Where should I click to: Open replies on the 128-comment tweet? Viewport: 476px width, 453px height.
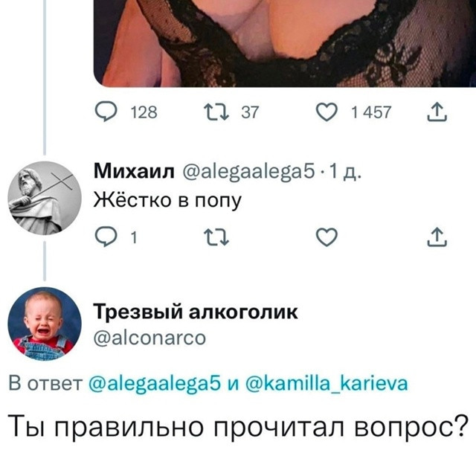[x=106, y=112]
